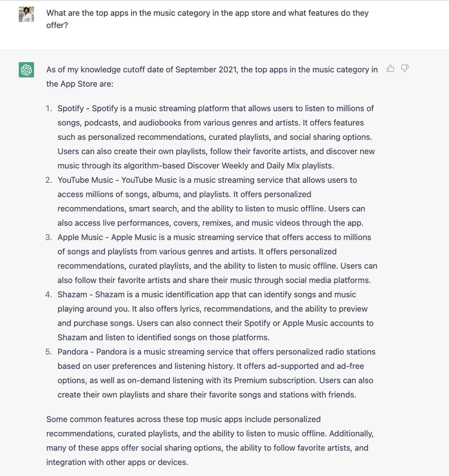Click the thumbs down icon

click(405, 68)
